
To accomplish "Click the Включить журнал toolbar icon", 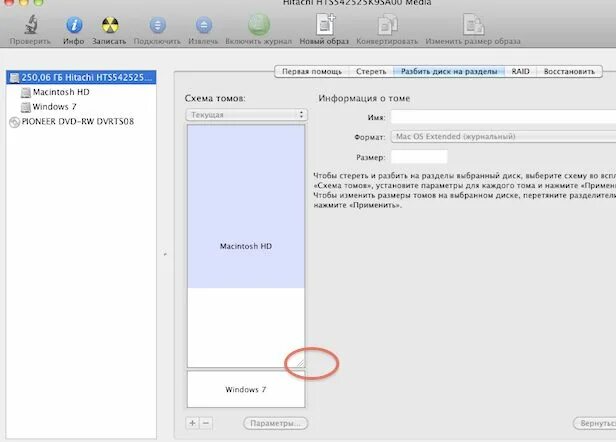I will [258, 24].
